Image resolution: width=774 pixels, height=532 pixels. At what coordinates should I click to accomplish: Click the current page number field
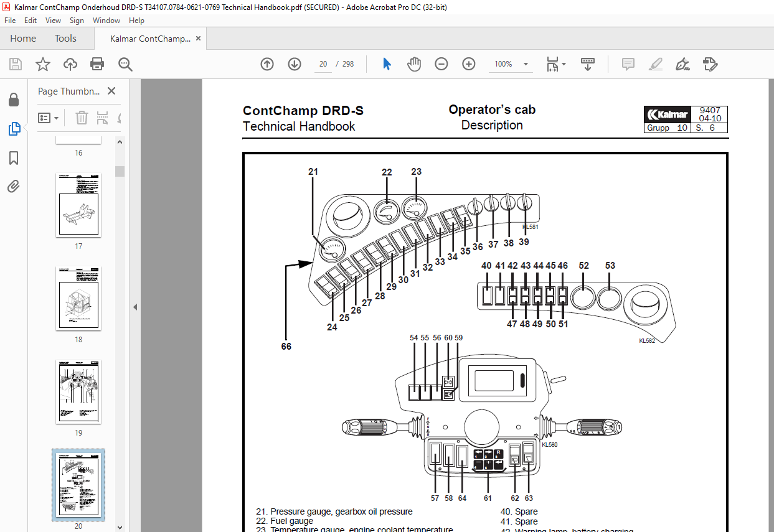click(x=323, y=64)
